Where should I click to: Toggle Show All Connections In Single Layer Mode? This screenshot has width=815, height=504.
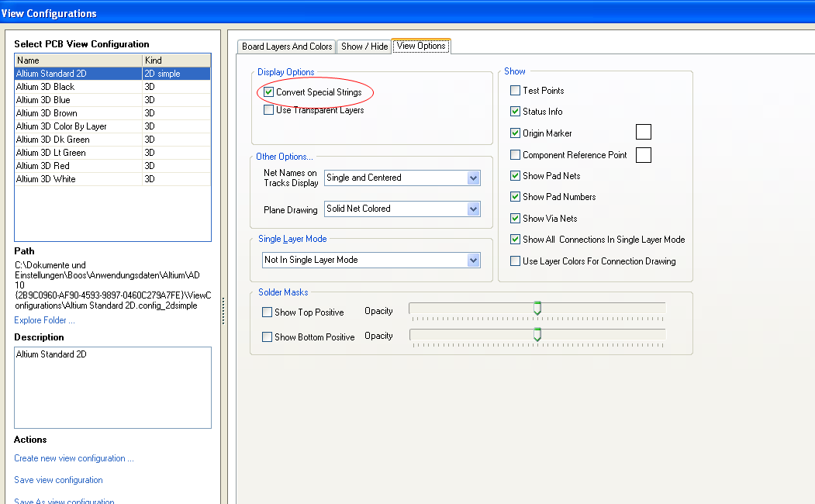[x=515, y=239]
